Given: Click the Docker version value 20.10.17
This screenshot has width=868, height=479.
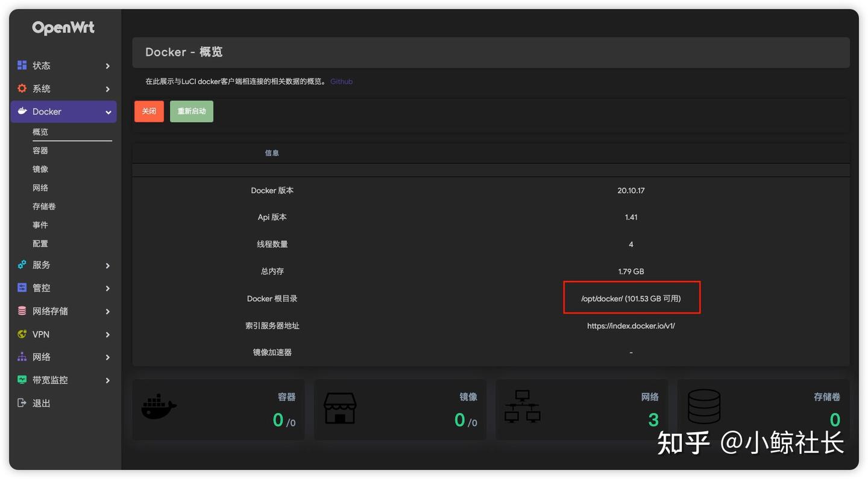Looking at the screenshot, I should 631,190.
